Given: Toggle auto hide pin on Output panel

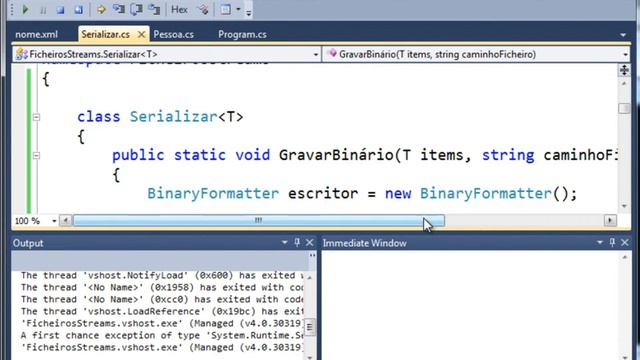Looking at the screenshot, I should click(x=297, y=243).
